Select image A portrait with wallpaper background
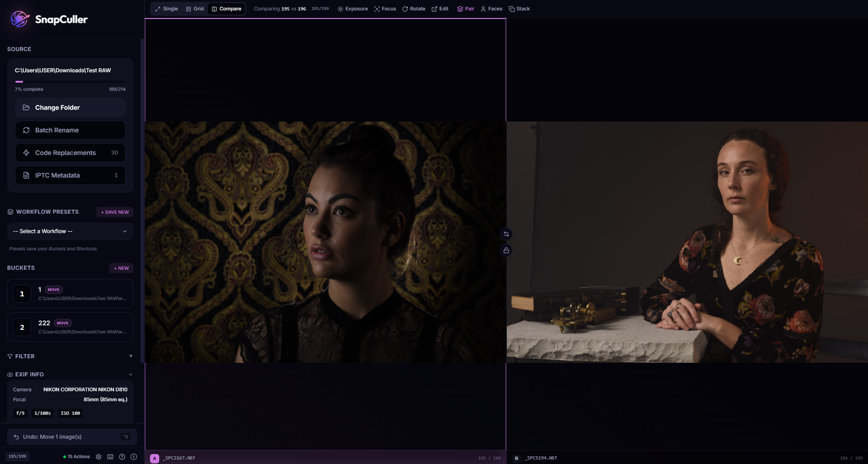This screenshot has width=868, height=464. coord(325,242)
